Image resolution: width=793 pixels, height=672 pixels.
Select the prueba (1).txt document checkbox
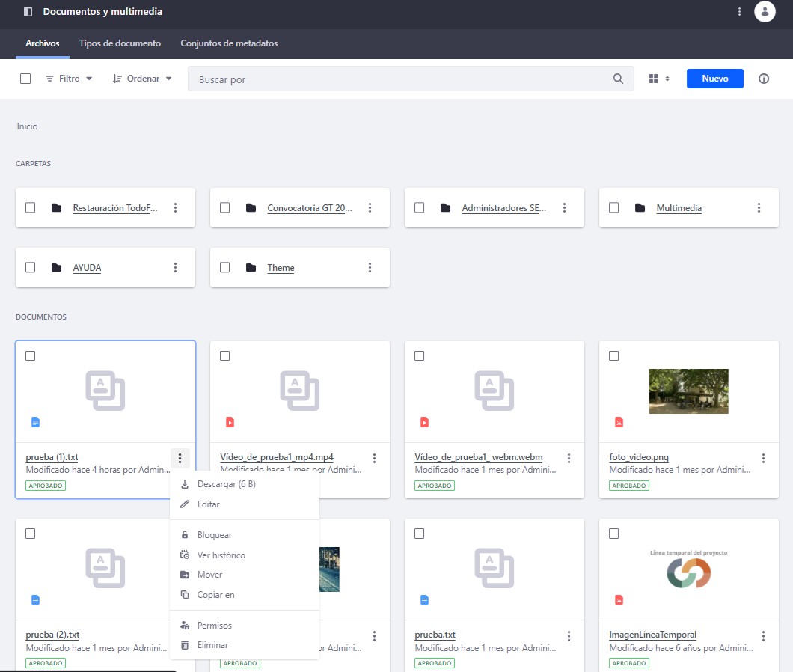point(31,355)
